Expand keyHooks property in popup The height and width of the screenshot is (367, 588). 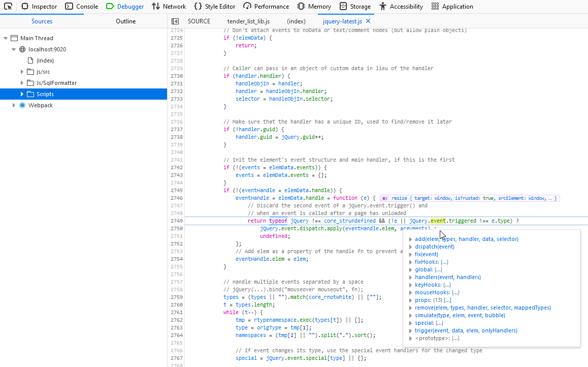[x=411, y=285]
